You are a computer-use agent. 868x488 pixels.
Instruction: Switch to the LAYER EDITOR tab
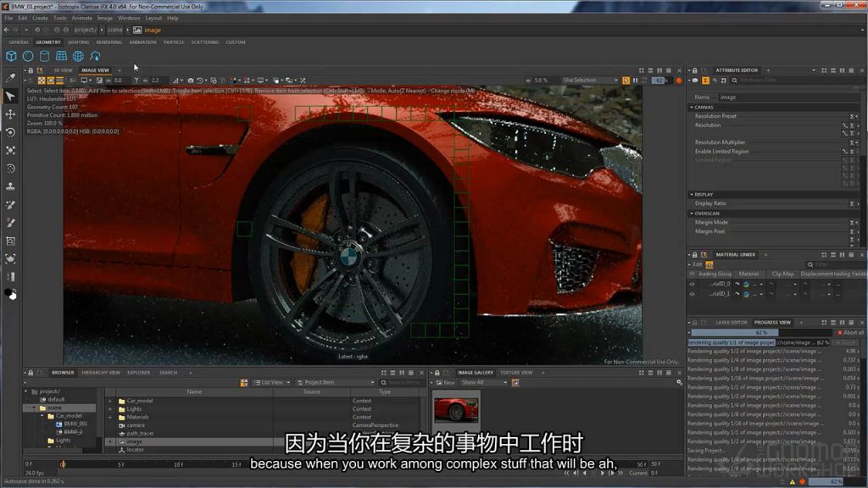732,322
